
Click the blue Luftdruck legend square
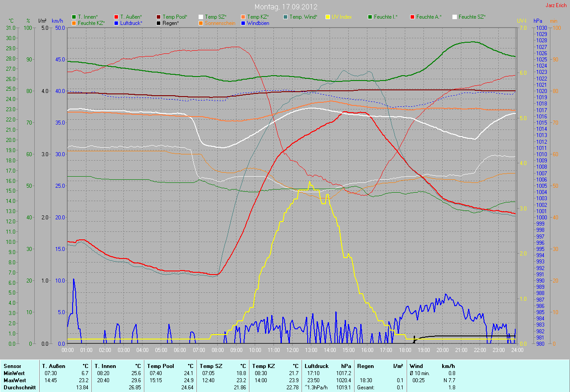coord(116,23)
